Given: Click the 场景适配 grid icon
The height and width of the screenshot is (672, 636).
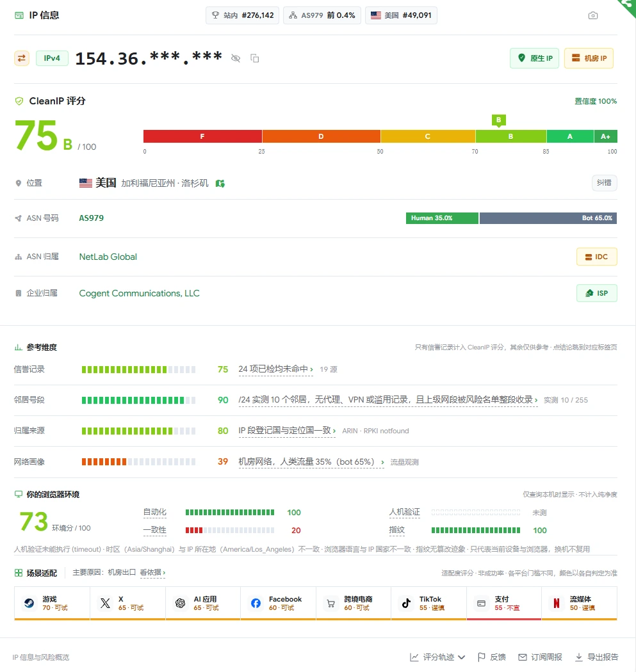Looking at the screenshot, I should click(19, 573).
